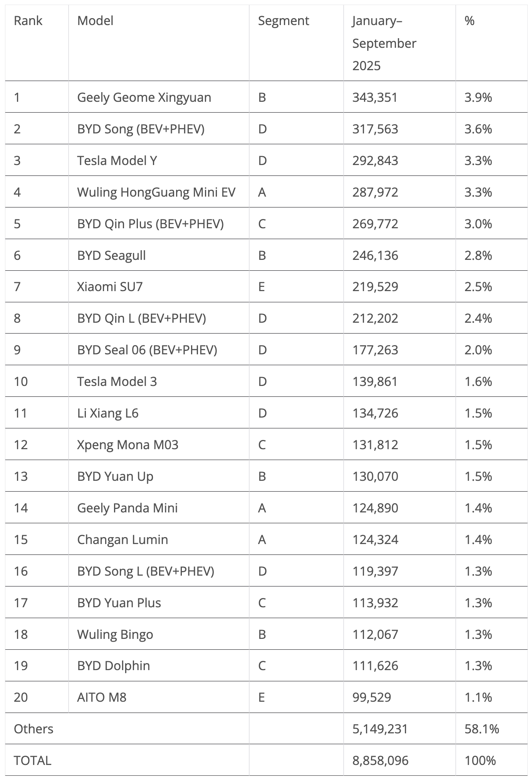Click the BYD Dolphin cell

point(114,666)
